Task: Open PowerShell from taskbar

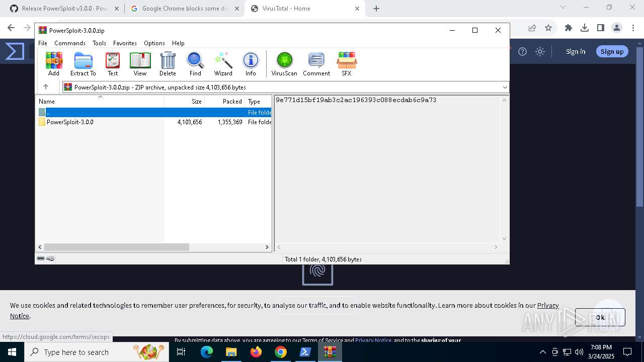Action: coord(305,352)
